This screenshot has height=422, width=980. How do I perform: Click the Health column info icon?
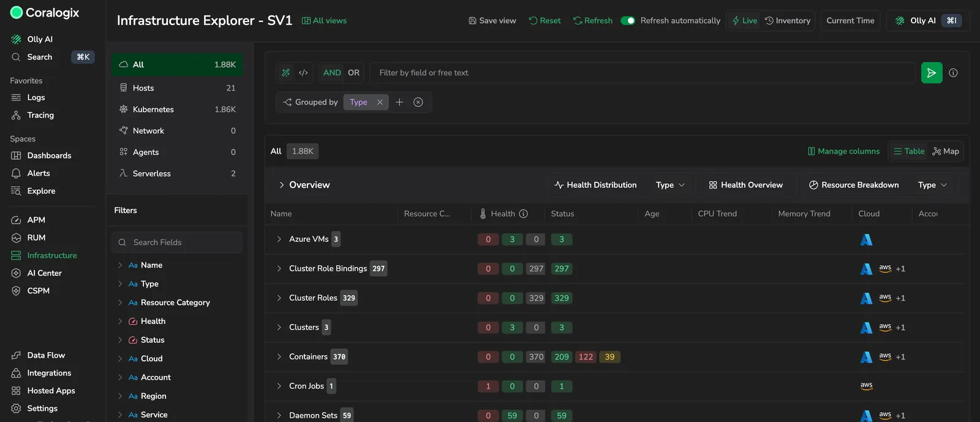(x=523, y=214)
